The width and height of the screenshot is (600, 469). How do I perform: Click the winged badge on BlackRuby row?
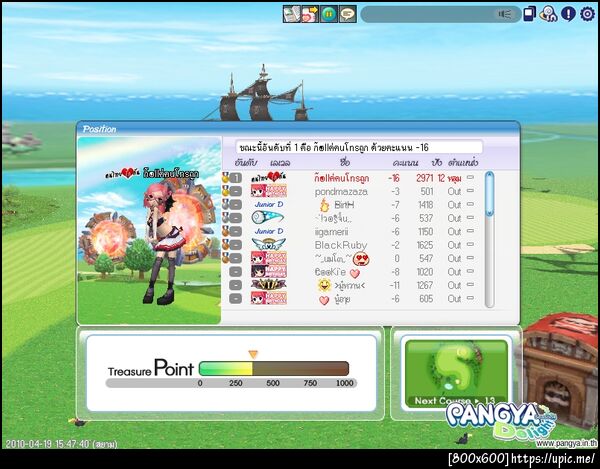pyautogui.click(x=269, y=244)
